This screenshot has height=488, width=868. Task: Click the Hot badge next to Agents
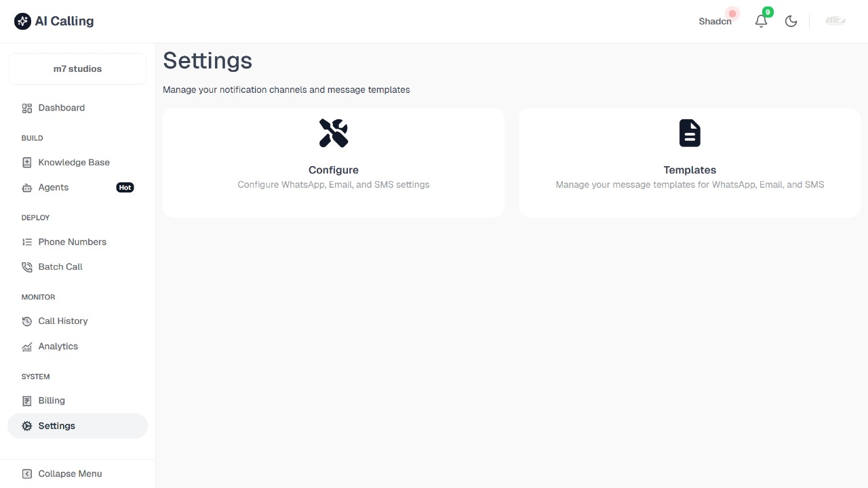point(125,187)
